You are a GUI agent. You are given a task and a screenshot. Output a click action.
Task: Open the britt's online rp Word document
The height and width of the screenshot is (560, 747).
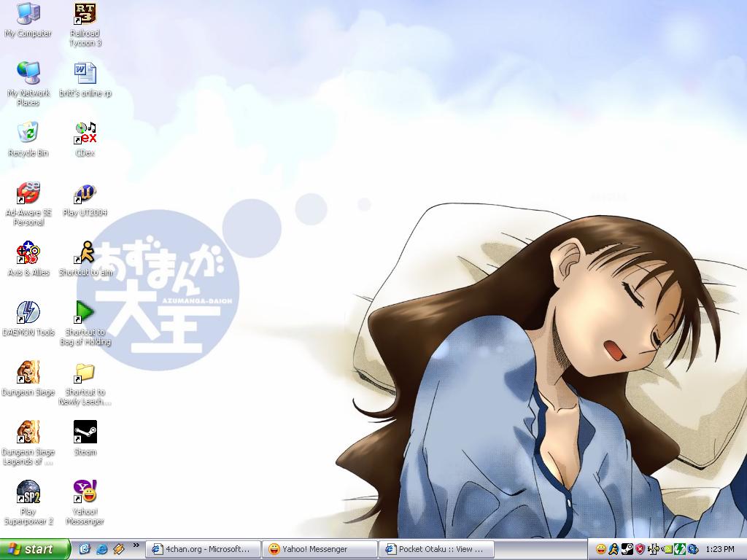[85, 79]
